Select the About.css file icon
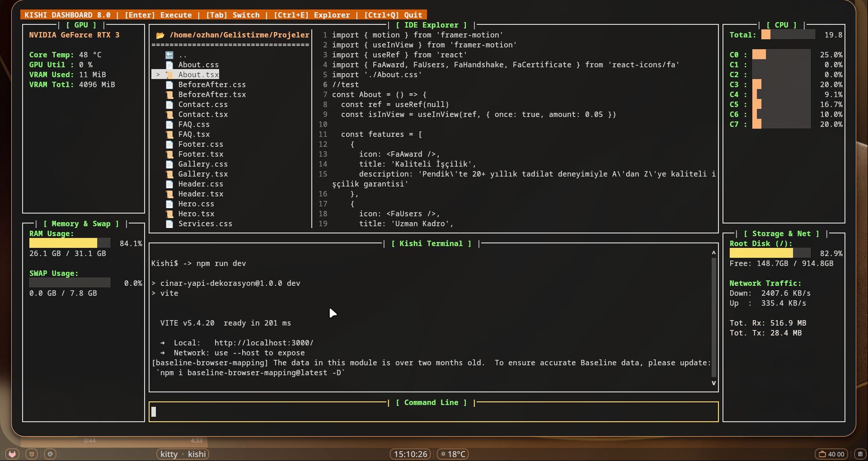 pos(169,65)
